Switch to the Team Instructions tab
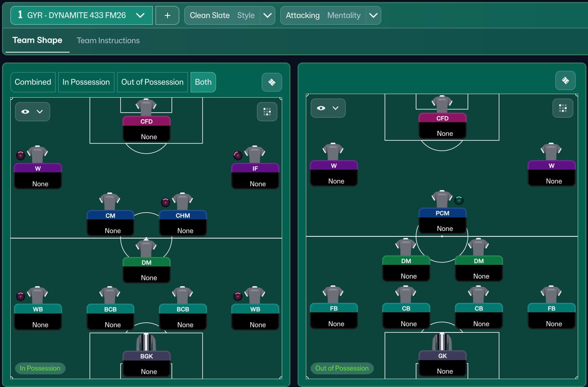Image resolution: width=588 pixels, height=387 pixels. 108,40
